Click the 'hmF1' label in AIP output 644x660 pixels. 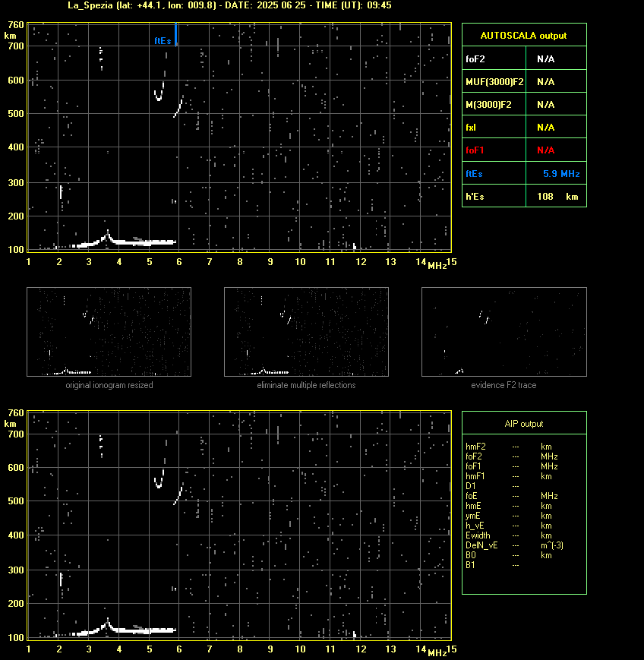pos(475,476)
